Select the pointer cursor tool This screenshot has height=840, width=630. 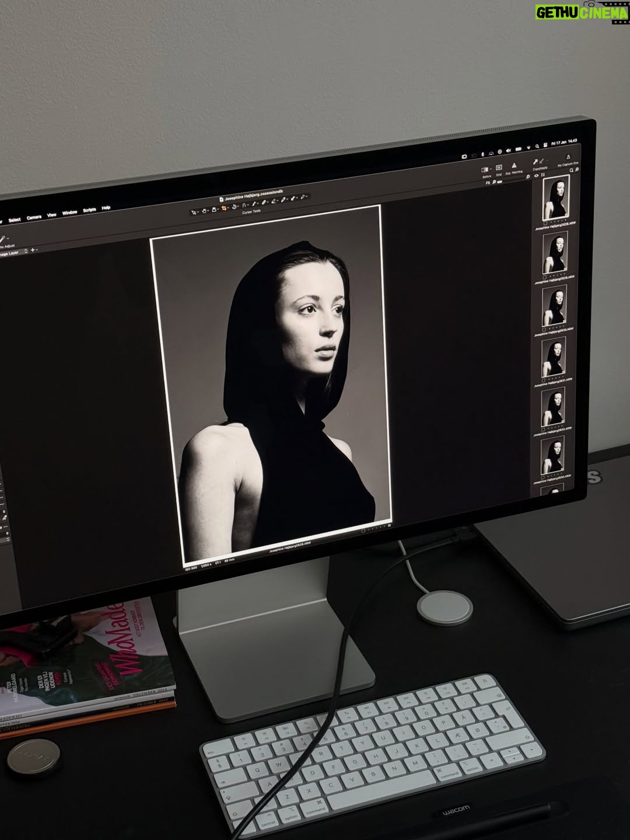pos(193,212)
